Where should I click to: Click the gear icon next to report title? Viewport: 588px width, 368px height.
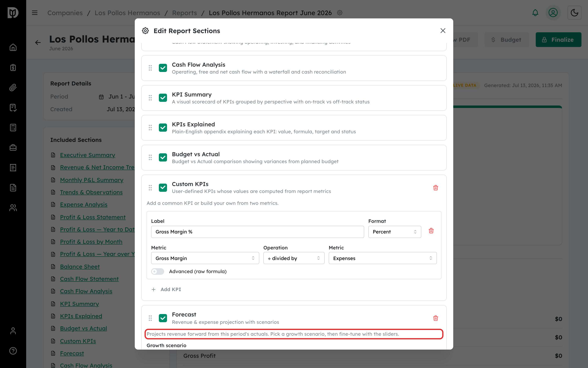340,13
